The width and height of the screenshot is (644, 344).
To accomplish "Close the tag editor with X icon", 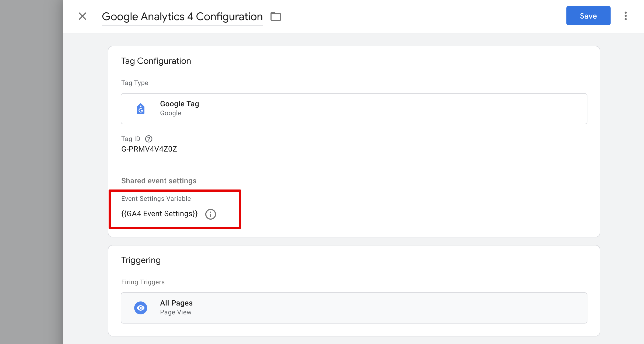I will (82, 16).
